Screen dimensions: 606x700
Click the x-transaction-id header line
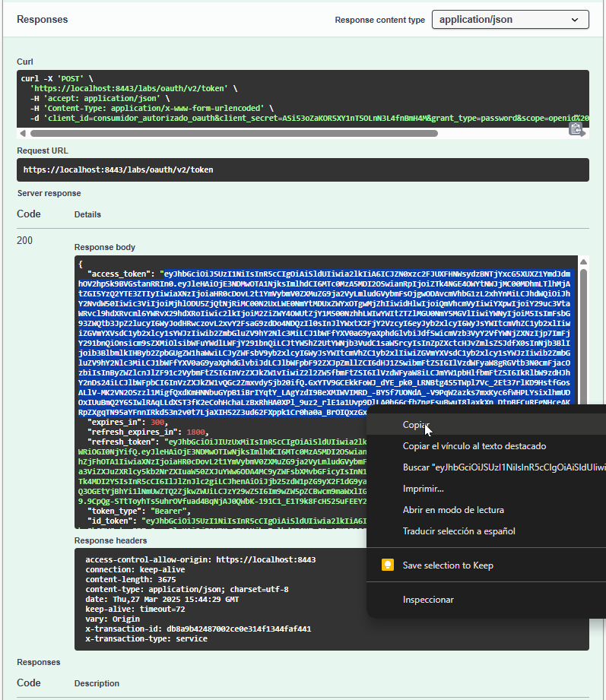point(198,629)
